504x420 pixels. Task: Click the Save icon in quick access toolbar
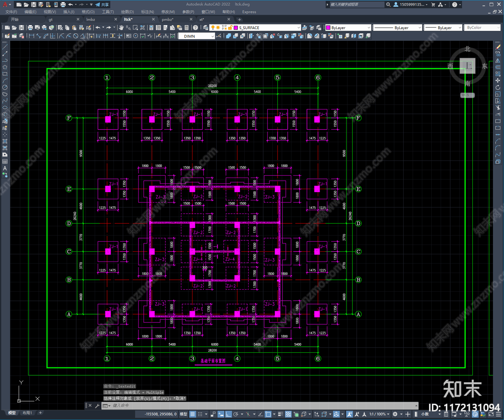(34, 4)
